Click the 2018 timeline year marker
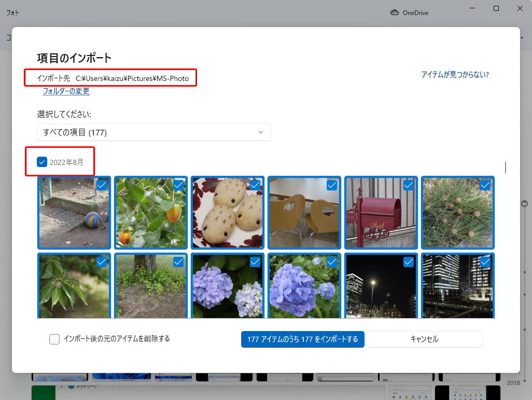The height and width of the screenshot is (400, 532). point(513,383)
